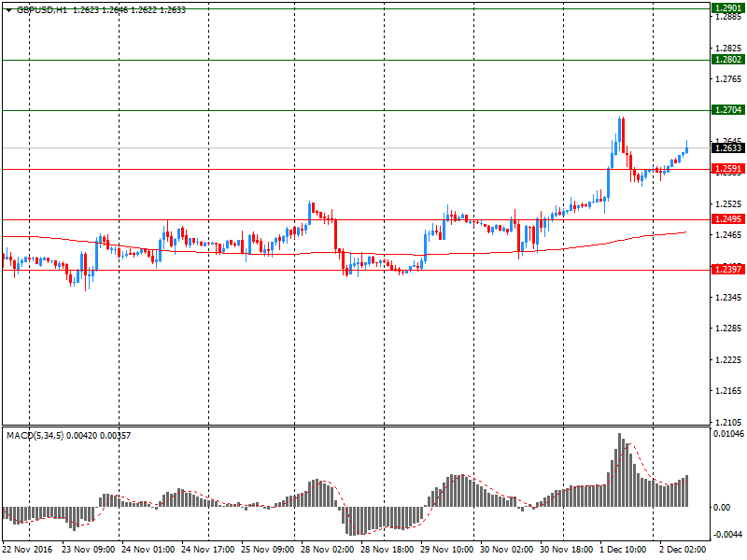Select the 1.2802 green level price label
The image size is (747, 560).
(728, 60)
